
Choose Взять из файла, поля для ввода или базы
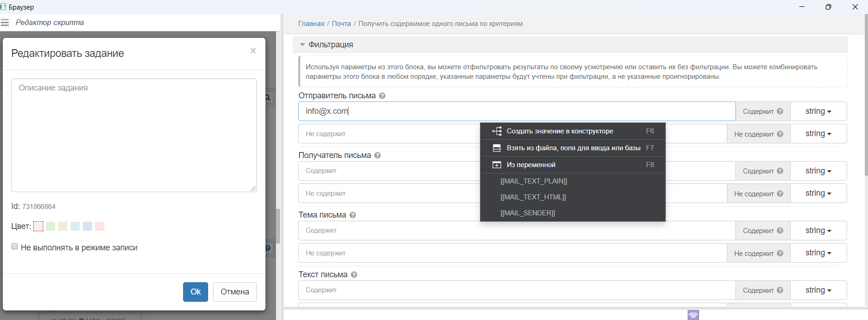pyautogui.click(x=573, y=148)
